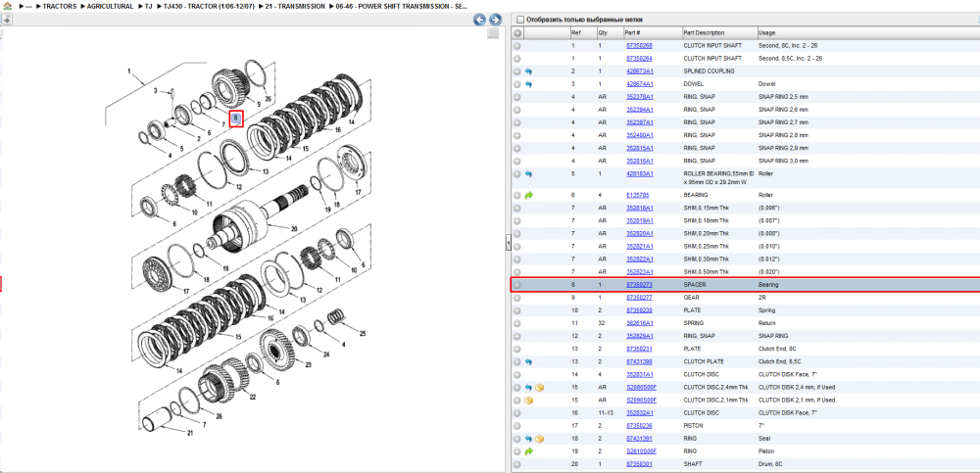This screenshot has height=473, width=980.
Task: Click plus icon on the SPACER row
Action: click(517, 285)
